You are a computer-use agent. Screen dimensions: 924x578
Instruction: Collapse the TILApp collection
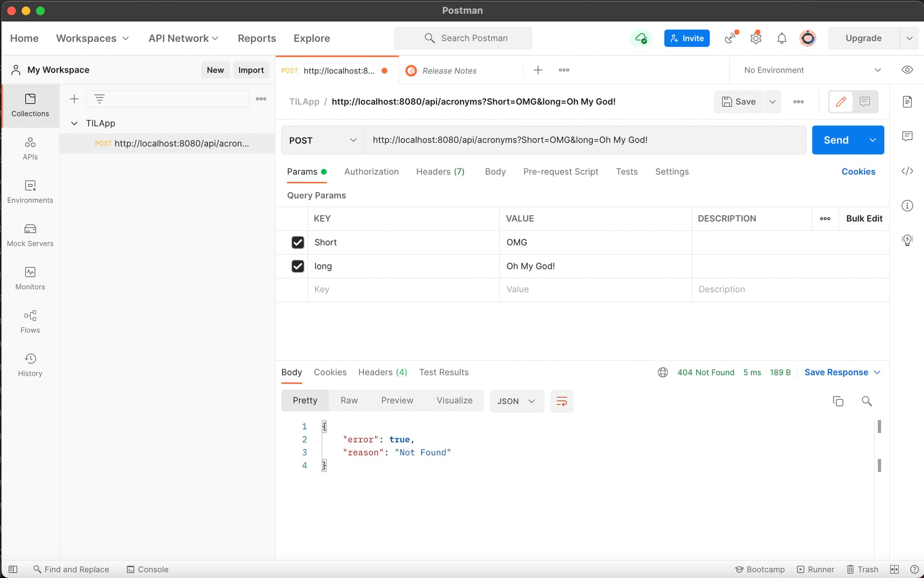click(75, 123)
